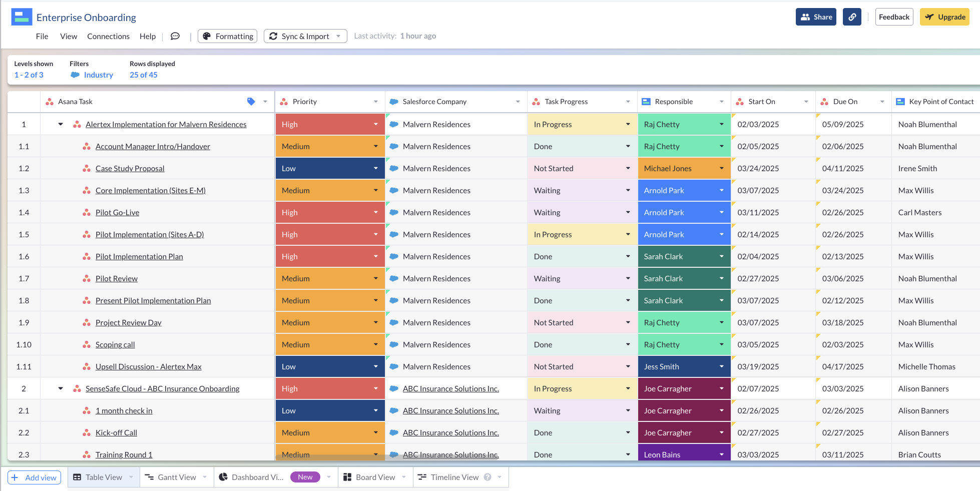Open priority dropdown for Case Study Proposal
This screenshot has height=491, width=980.
click(376, 169)
